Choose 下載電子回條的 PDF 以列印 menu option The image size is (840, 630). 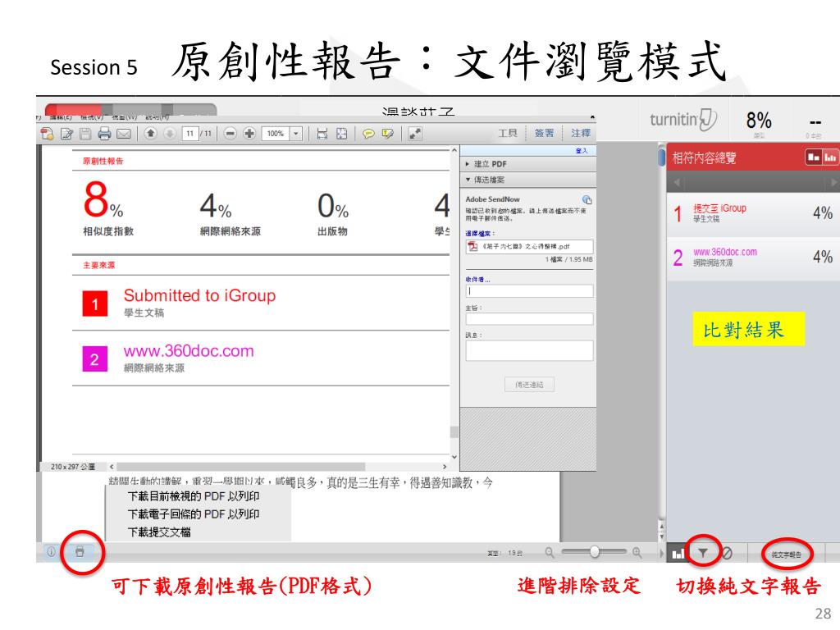pos(194,514)
